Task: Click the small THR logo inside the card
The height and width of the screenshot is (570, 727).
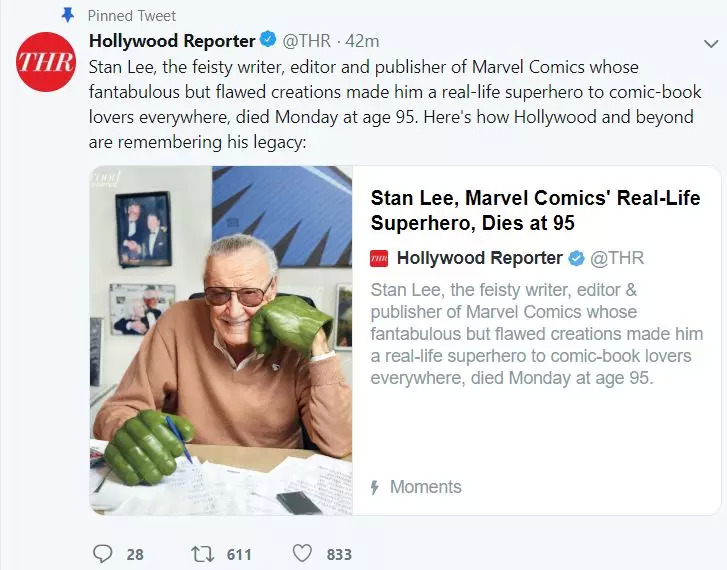Action: 379,258
